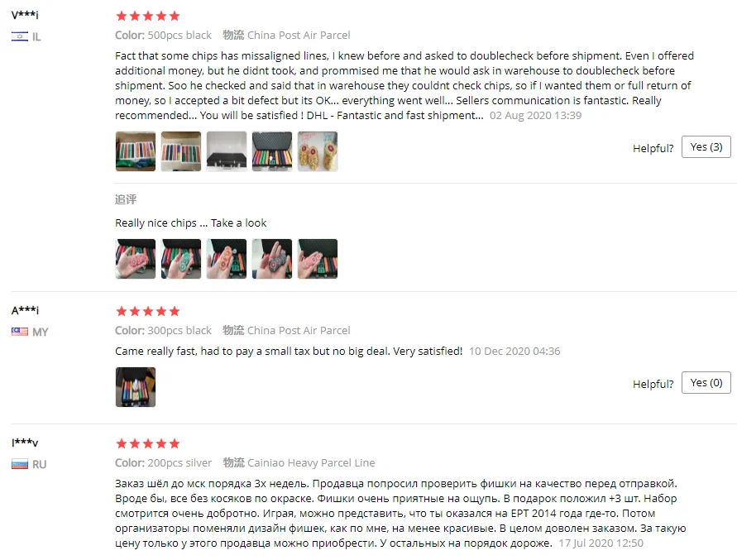Open first photo in V***i's review
This screenshot has width=737, height=560.
click(x=136, y=151)
